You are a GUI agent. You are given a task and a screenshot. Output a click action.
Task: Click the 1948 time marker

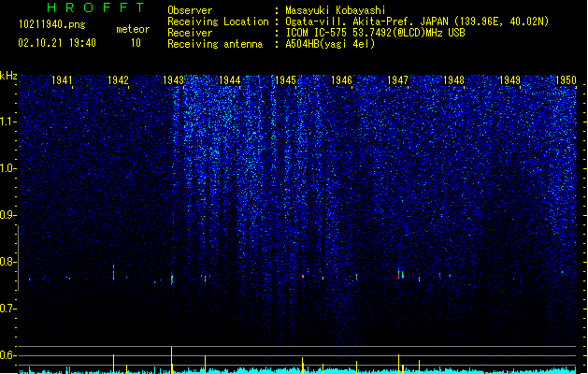tap(453, 80)
